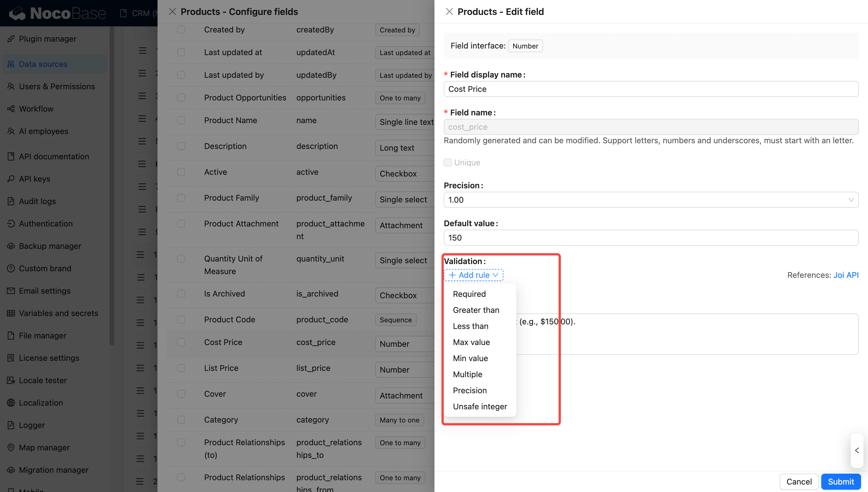Click the collapse arrow on right edge
The image size is (868, 492).
click(857, 450)
